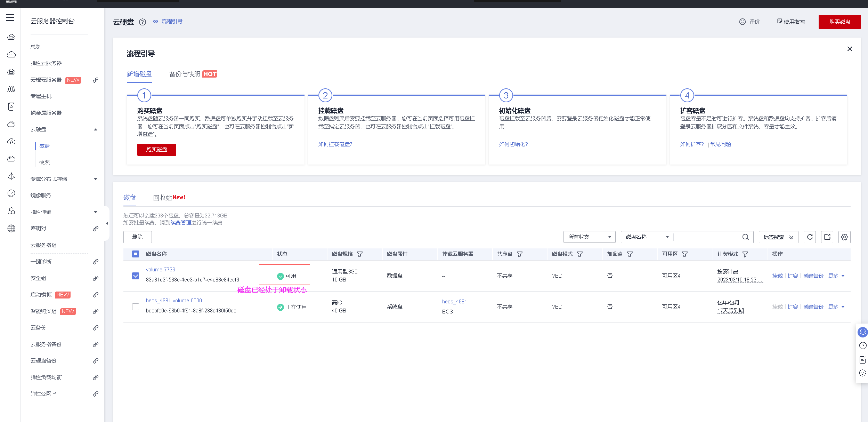Open table column settings gear icon
This screenshot has height=422, width=868.
coord(844,237)
